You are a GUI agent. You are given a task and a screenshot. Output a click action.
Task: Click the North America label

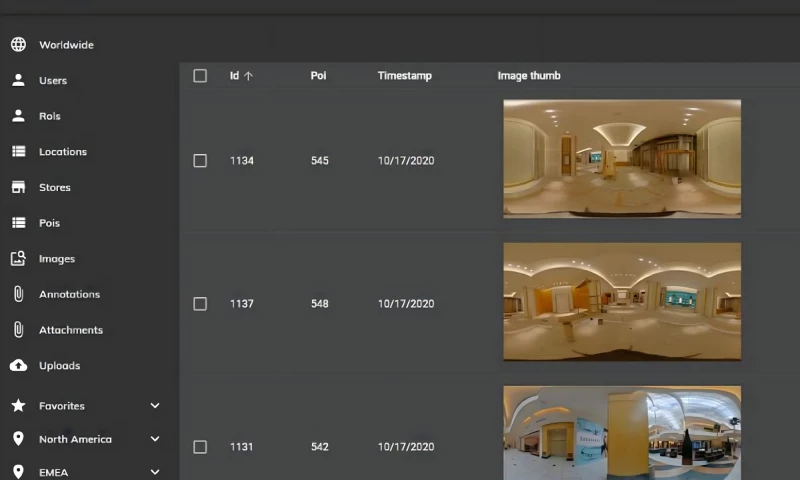click(76, 439)
